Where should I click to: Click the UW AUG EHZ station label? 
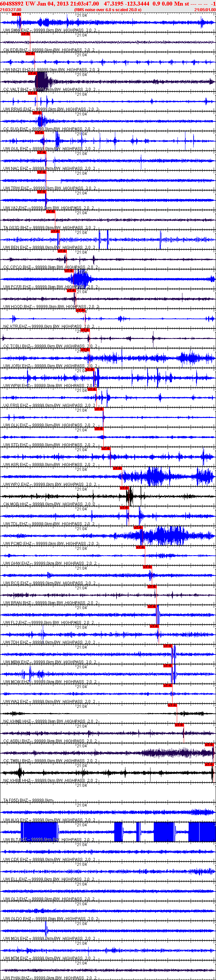(15, 820)
